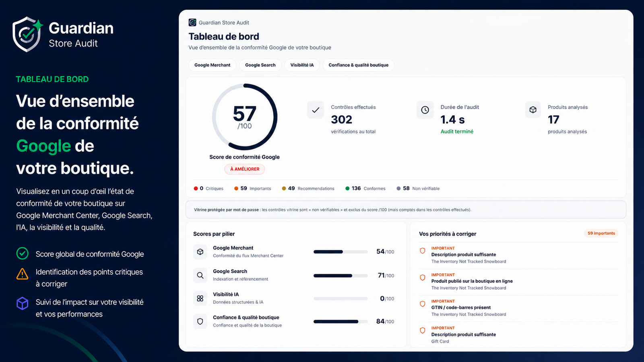
Task: Click the 136 Conformes status counter
Action: 365,189
